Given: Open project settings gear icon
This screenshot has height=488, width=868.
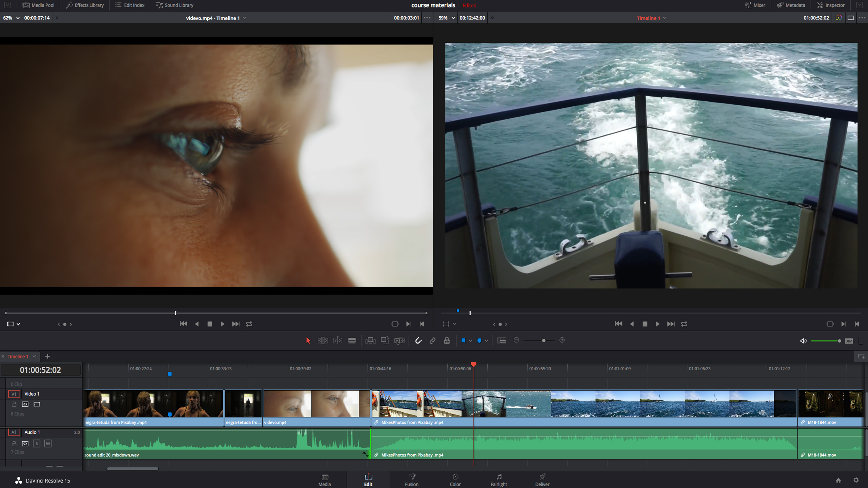Looking at the screenshot, I should tap(856, 480).
